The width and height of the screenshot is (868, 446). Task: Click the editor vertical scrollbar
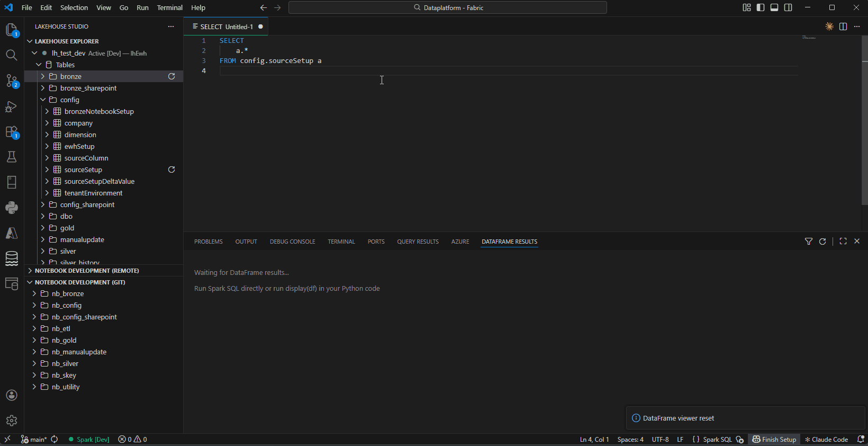coord(864,121)
